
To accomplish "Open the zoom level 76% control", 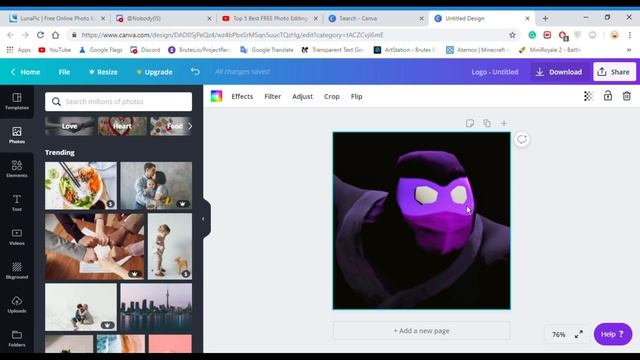I will click(x=558, y=334).
